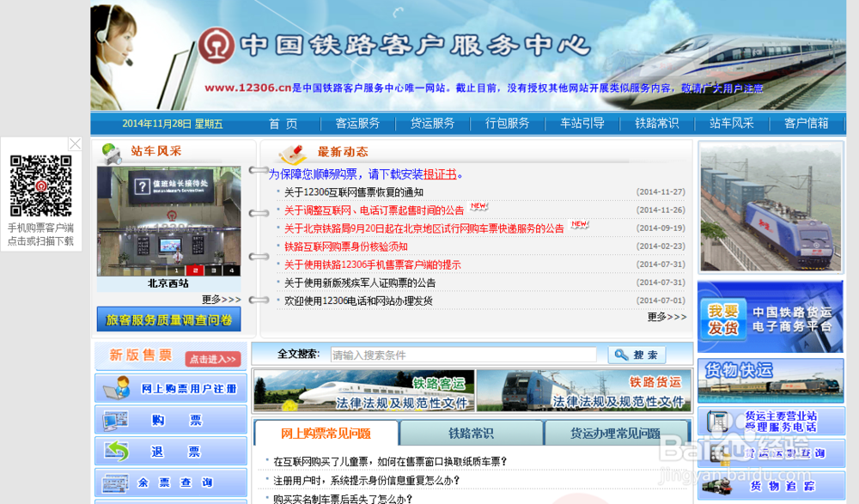Open the 铁路常识 menu

pos(657,124)
